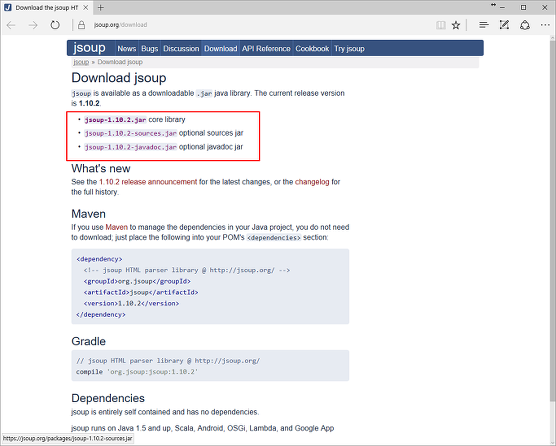Viewport: 556px width, 446px height.
Task: Click the version 1.10.2 XML line
Action: (132, 303)
